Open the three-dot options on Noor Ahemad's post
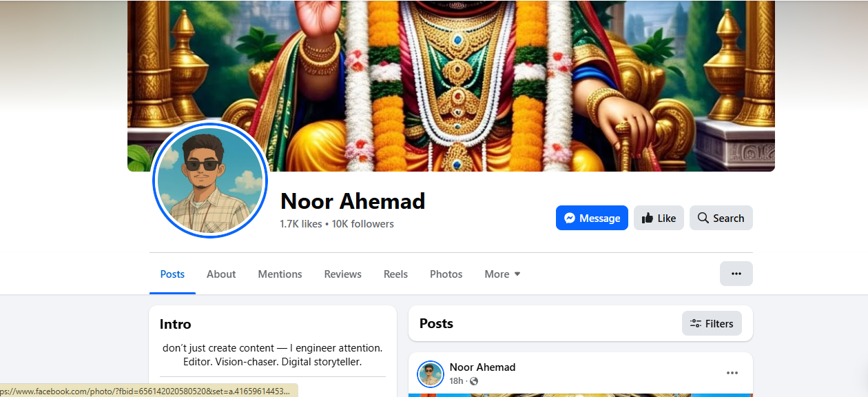Viewport: 868px width, 397px height. tap(732, 373)
